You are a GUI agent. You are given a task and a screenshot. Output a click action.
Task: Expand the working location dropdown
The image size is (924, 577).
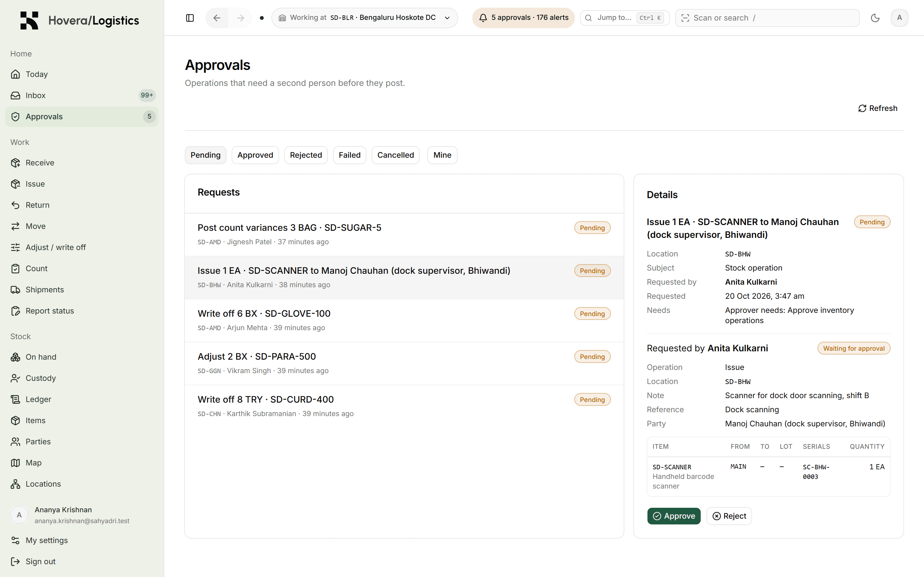click(365, 18)
